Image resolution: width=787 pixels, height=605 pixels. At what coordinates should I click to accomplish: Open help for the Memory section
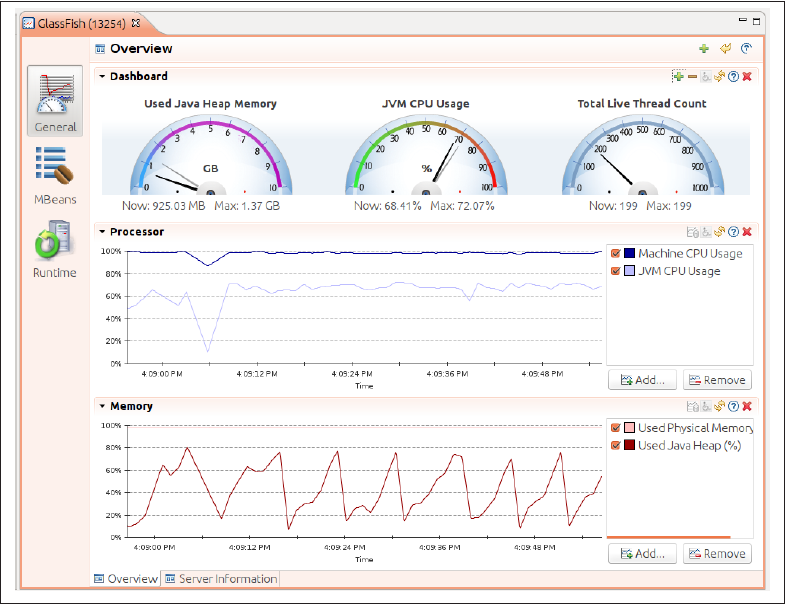point(733,406)
